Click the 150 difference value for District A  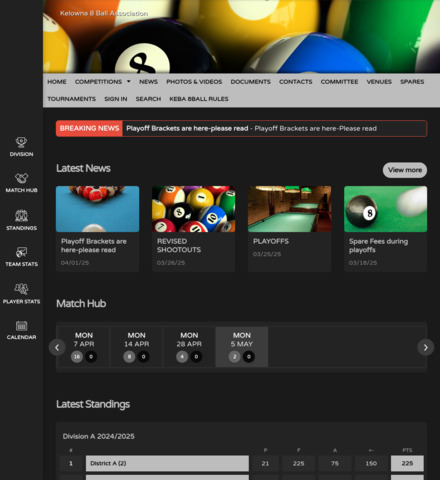tap(371, 463)
